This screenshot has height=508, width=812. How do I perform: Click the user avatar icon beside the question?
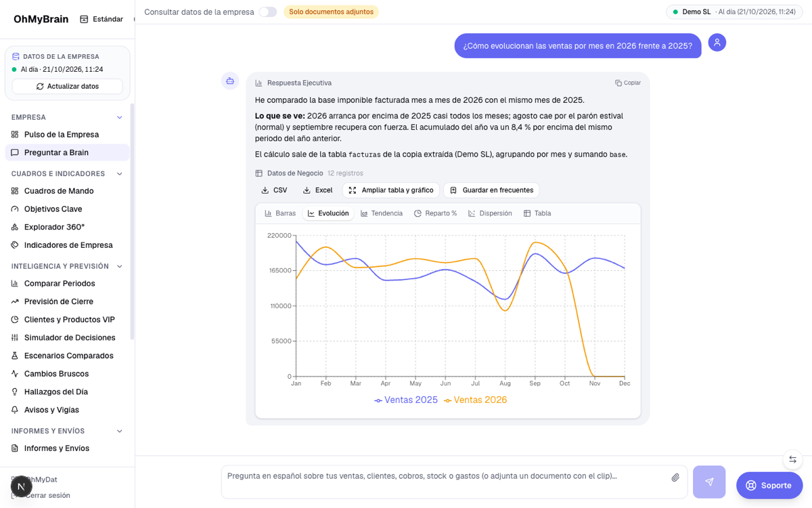pyautogui.click(x=717, y=43)
